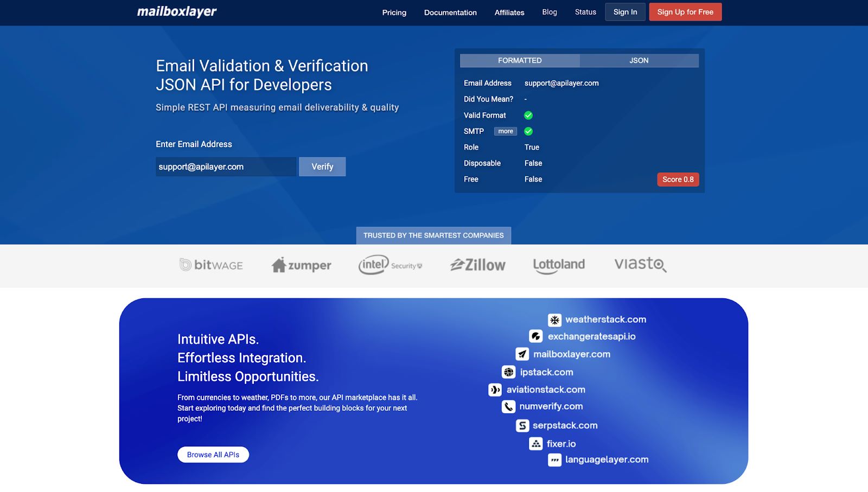Click the Intuitive APIs heading

(x=248, y=357)
